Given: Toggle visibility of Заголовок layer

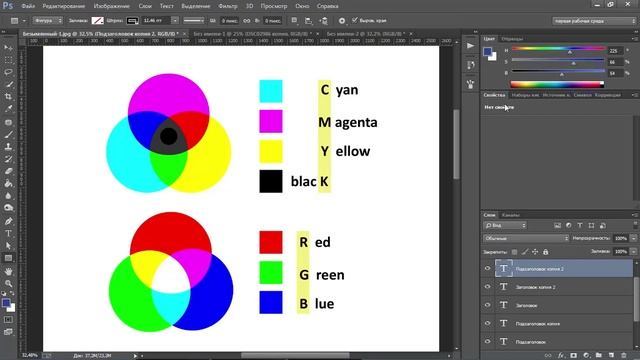Looking at the screenshot, I should tap(487, 305).
